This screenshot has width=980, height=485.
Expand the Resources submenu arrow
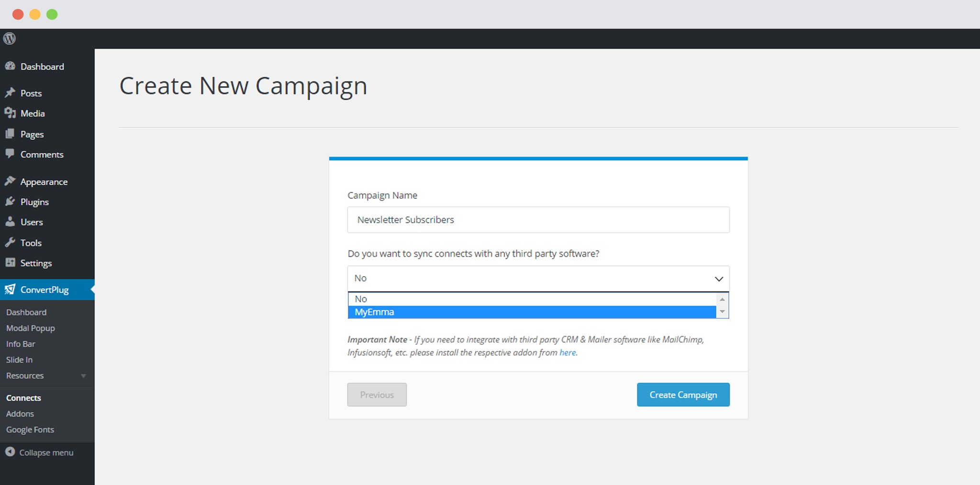84,376
